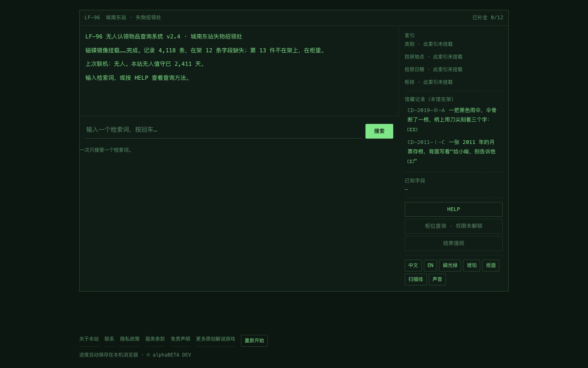Focus the 输入一个检索词 search input field
Screen dimensions: 588x368
pos(223,130)
